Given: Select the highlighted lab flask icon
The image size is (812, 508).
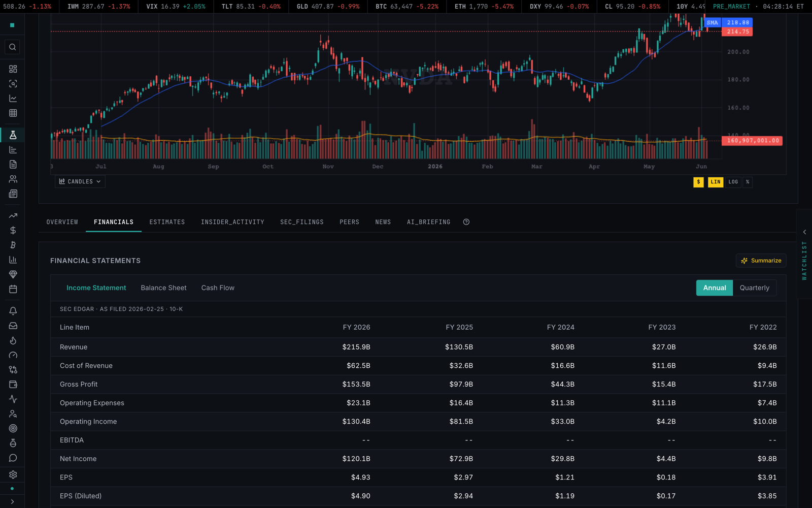Looking at the screenshot, I should click(13, 135).
